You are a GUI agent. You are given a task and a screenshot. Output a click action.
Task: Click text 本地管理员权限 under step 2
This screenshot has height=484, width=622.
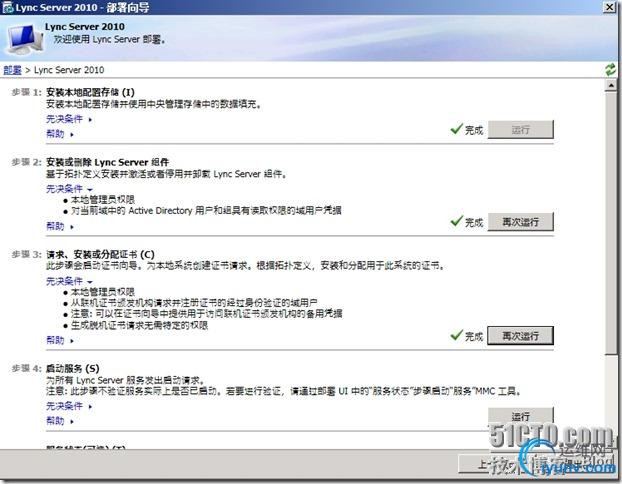[x=103, y=200]
